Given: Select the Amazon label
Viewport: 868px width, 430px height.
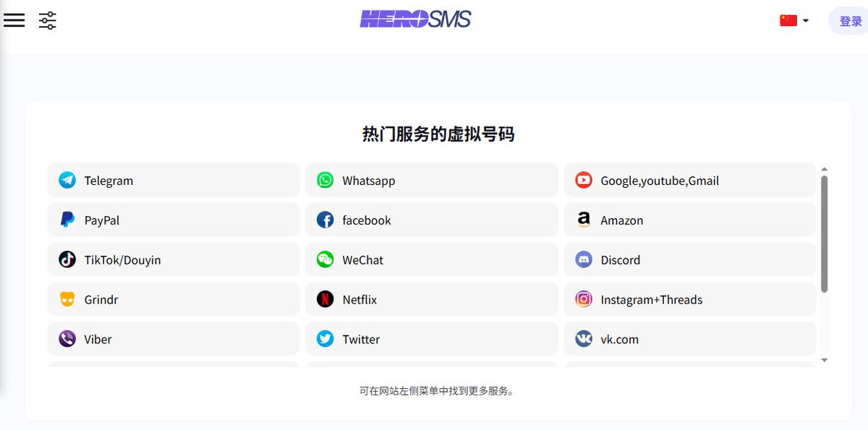Looking at the screenshot, I should click(x=622, y=220).
